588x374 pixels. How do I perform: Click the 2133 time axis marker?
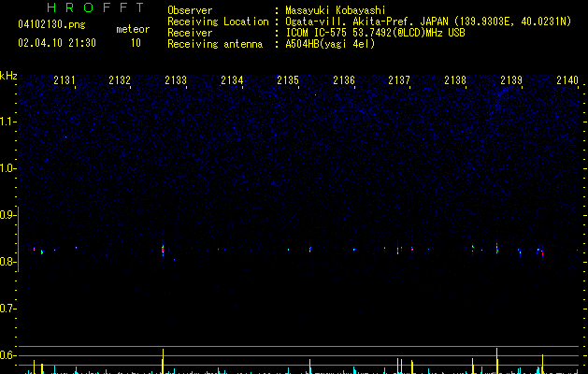[x=176, y=80]
